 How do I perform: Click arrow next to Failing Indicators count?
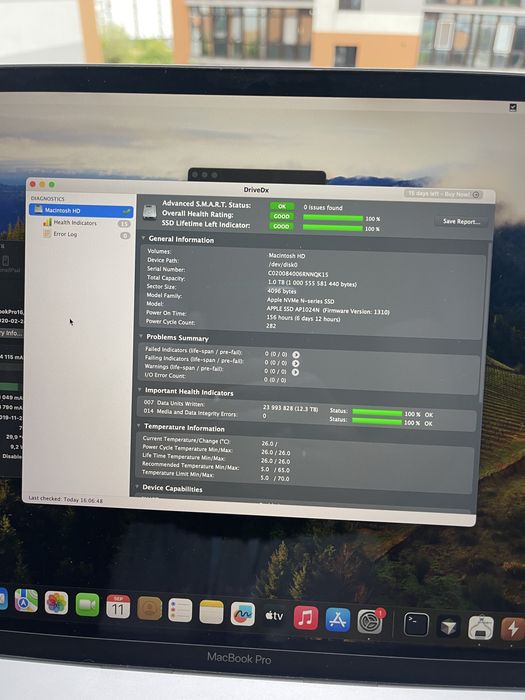pos(296,363)
